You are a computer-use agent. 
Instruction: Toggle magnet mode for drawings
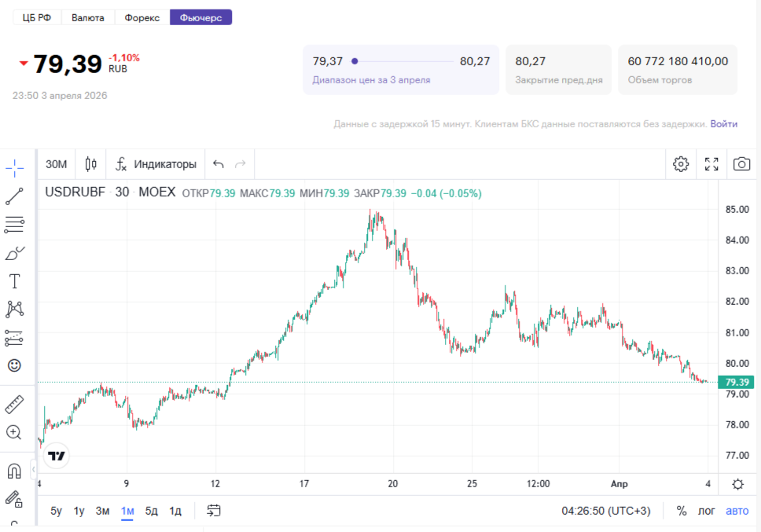pos(14,471)
